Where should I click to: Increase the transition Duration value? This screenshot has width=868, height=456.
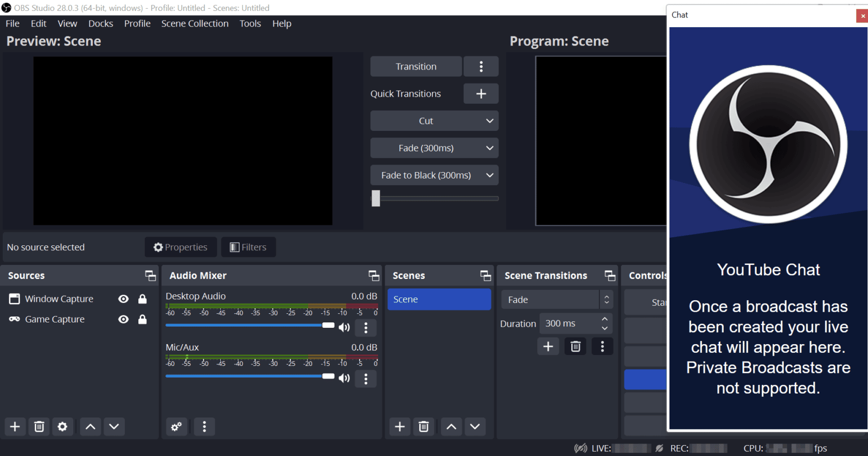(605, 319)
